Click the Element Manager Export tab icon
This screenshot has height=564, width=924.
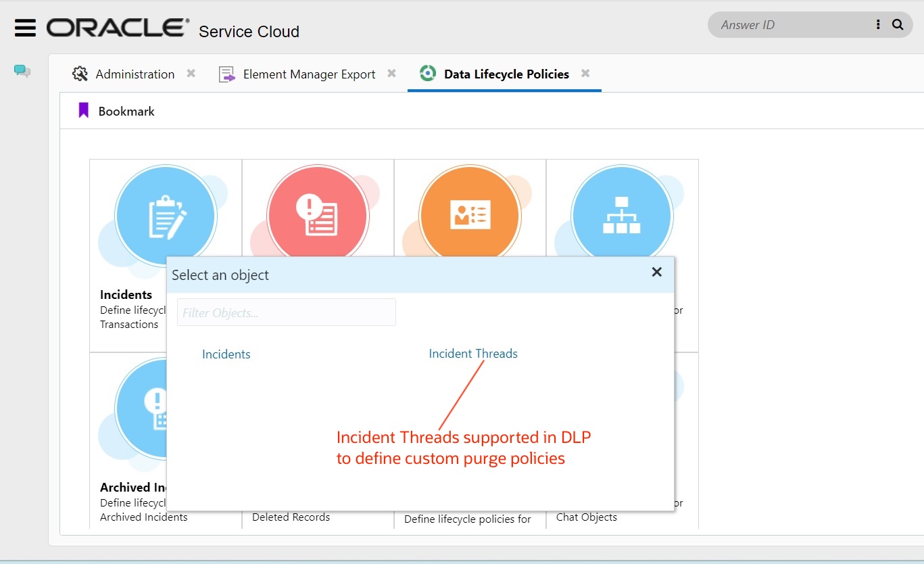pos(227,74)
